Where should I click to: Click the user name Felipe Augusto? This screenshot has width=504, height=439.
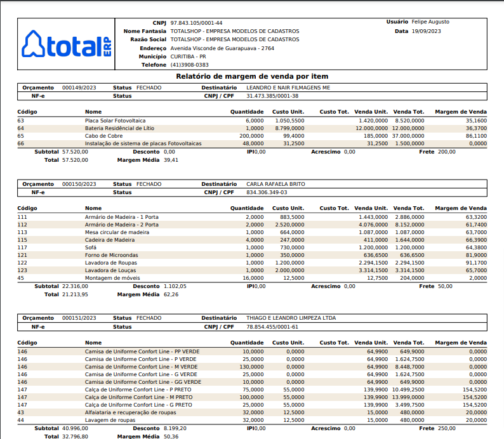point(430,22)
